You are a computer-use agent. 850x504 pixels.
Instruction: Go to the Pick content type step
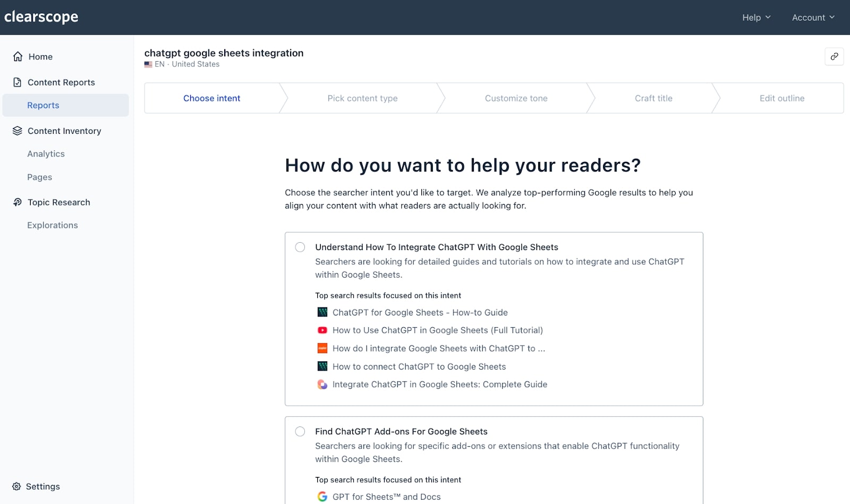[362, 98]
